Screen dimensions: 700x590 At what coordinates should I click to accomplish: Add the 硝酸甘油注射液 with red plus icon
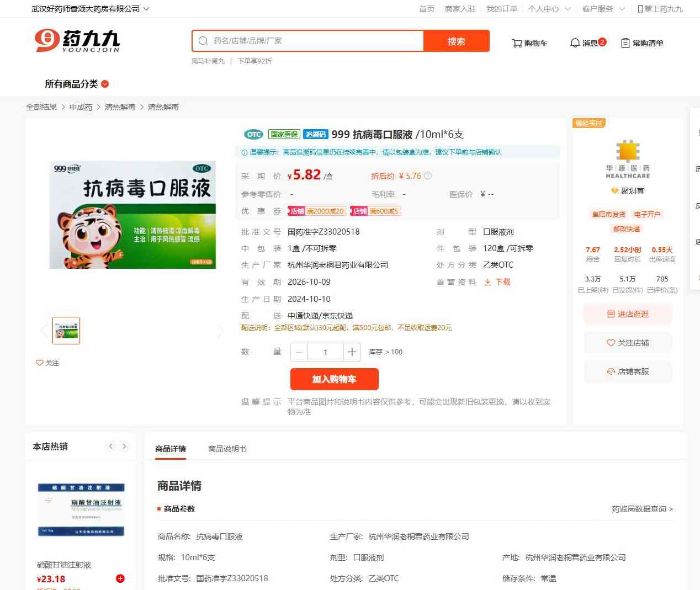[x=120, y=578]
